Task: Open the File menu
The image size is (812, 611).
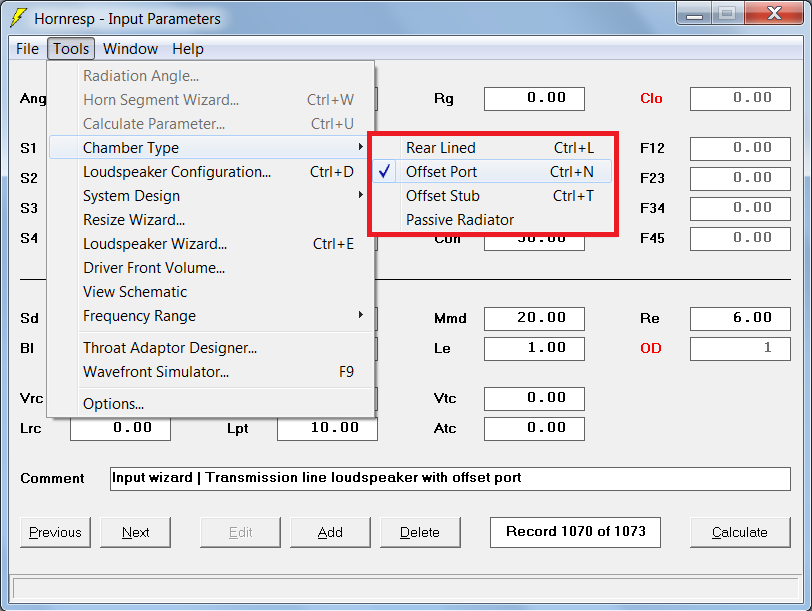Action: (27, 49)
